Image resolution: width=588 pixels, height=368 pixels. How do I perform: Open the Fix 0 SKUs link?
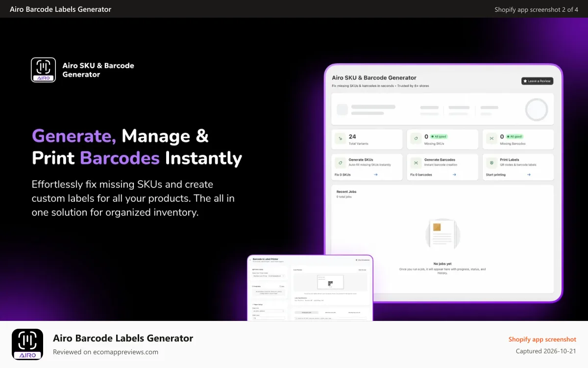[x=343, y=175]
